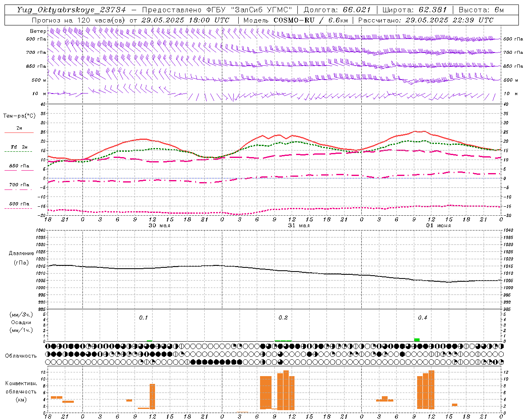Viewport: 525px width, 420px height.
Task: Click the 0.4 precipitation total value
Action: 422,317
